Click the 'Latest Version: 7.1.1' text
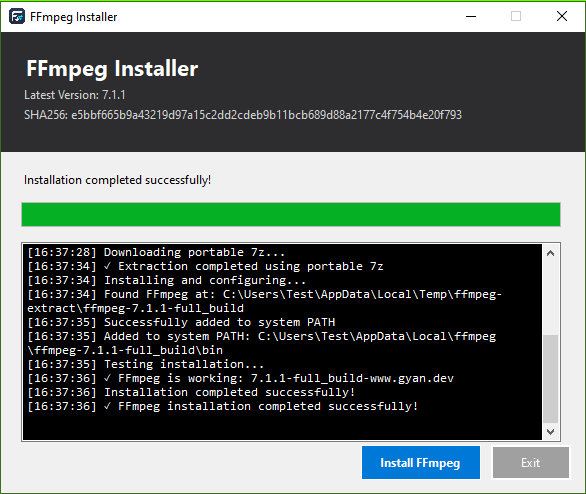This screenshot has width=586, height=494. tap(75, 95)
